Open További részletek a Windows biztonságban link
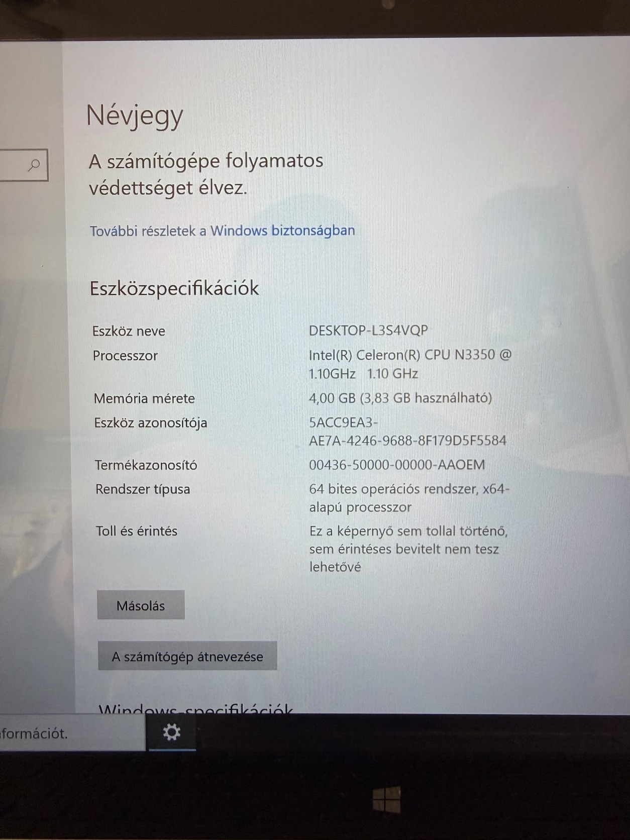The width and height of the screenshot is (630, 840). click(222, 231)
